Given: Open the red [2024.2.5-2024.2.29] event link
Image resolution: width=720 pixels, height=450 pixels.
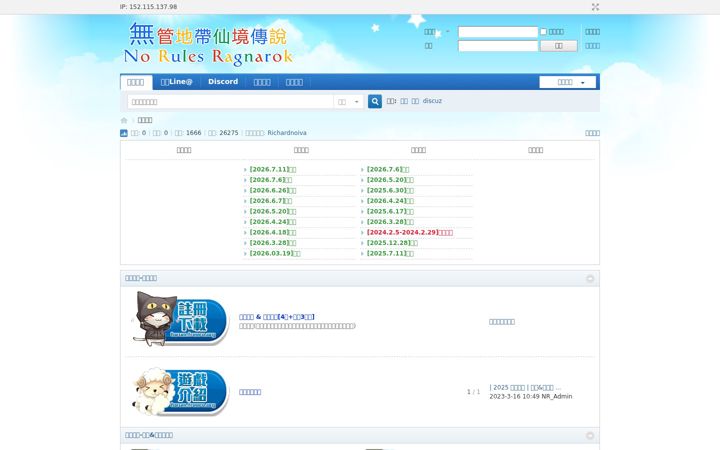Looking at the screenshot, I should coord(410,232).
